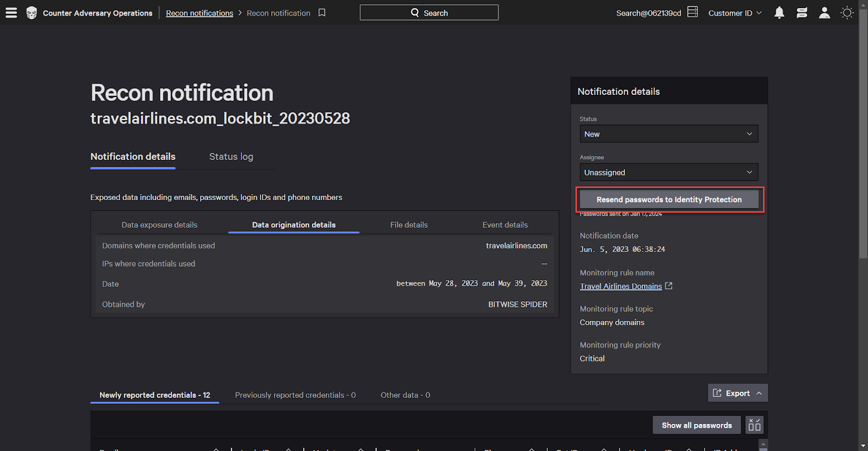The height and width of the screenshot is (451, 868).
Task: Expand the Export menu
Action: (738, 393)
